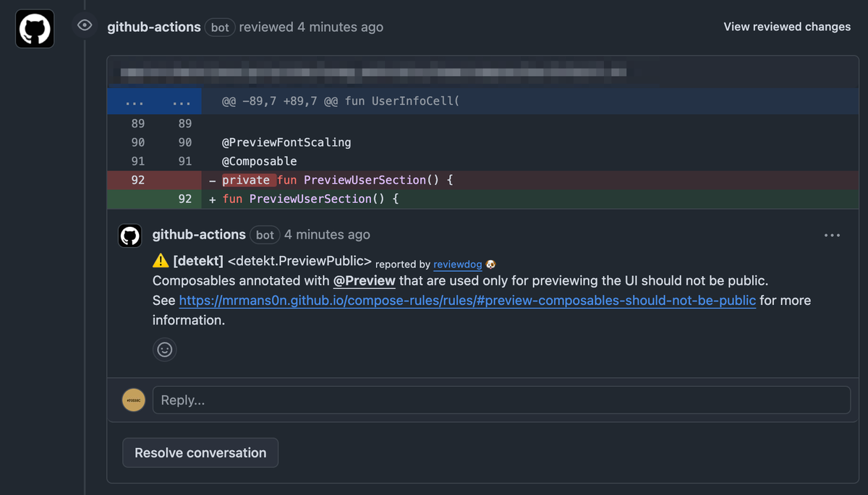Click the dog emoji after reviewdog
Screen dimensions: 868x495
tap(490, 264)
